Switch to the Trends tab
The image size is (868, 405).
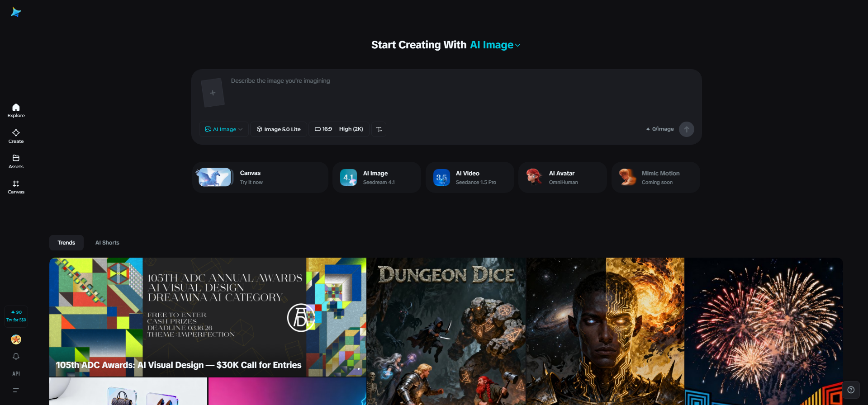point(66,243)
